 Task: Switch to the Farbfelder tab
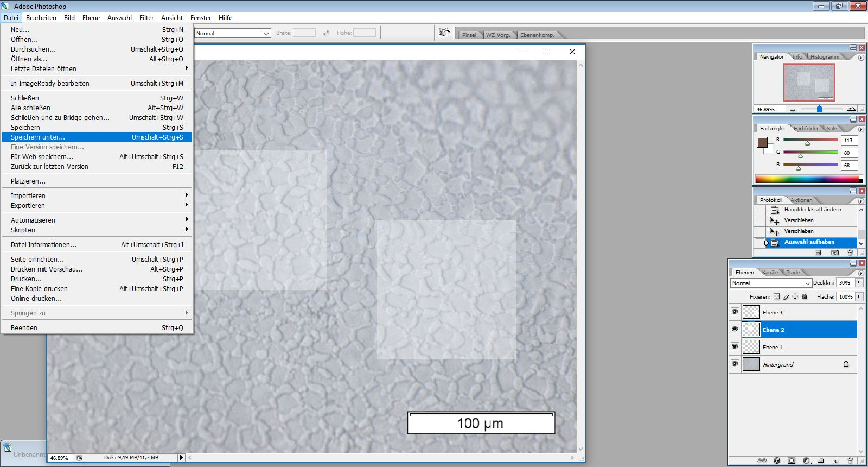806,129
